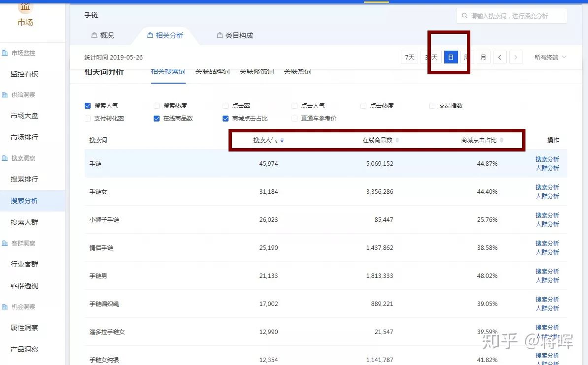Switch to the 类目构成 tab
The image size is (588, 365).
pyautogui.click(x=235, y=35)
